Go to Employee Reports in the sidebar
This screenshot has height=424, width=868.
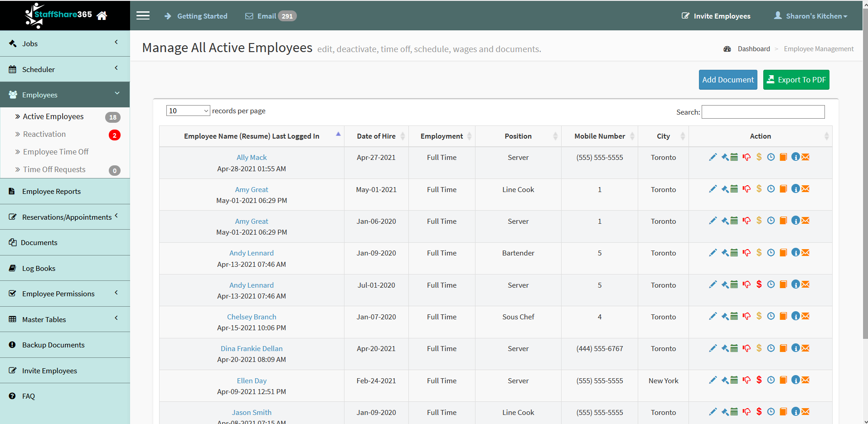click(x=51, y=191)
